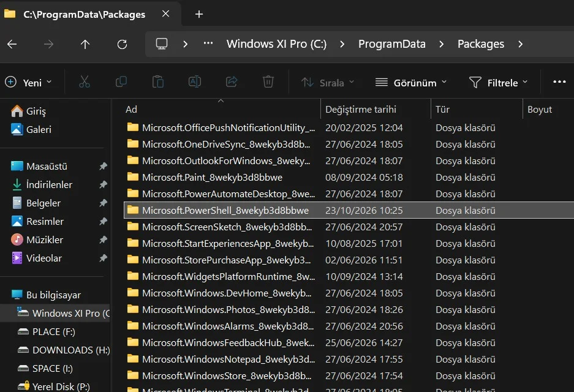Click the Cut scissors icon
The image size is (574, 392).
(x=84, y=82)
